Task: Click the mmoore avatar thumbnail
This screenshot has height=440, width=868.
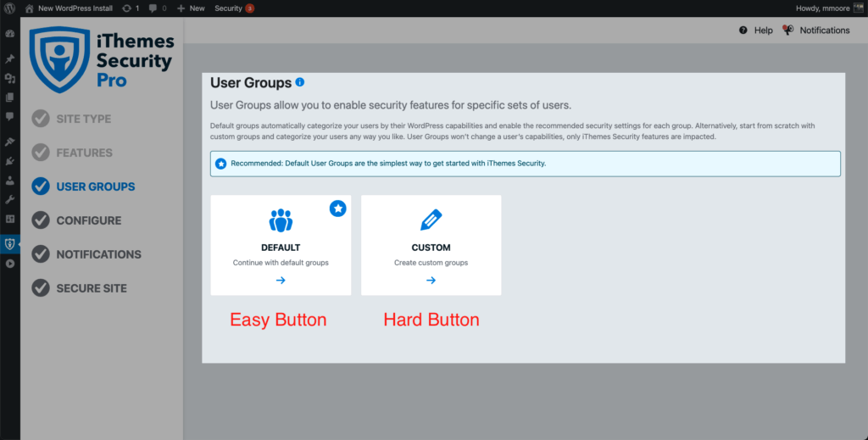Action: coord(859,8)
